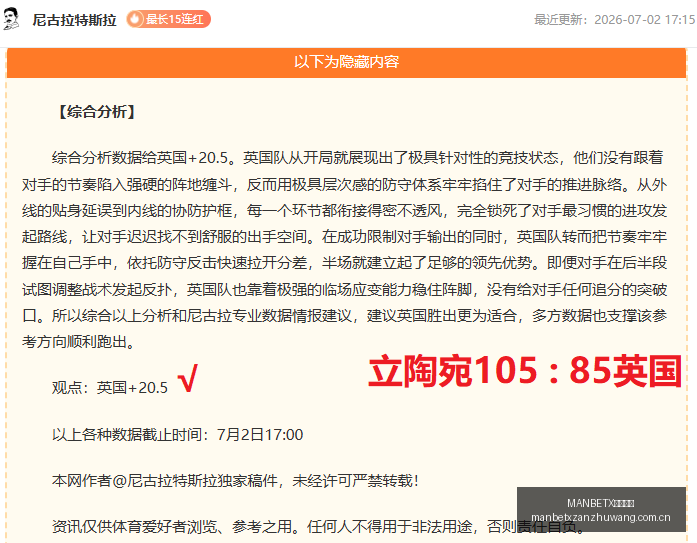Select the 【综合分析】 heading
This screenshot has width=697, height=543.
pyautogui.click(x=97, y=112)
